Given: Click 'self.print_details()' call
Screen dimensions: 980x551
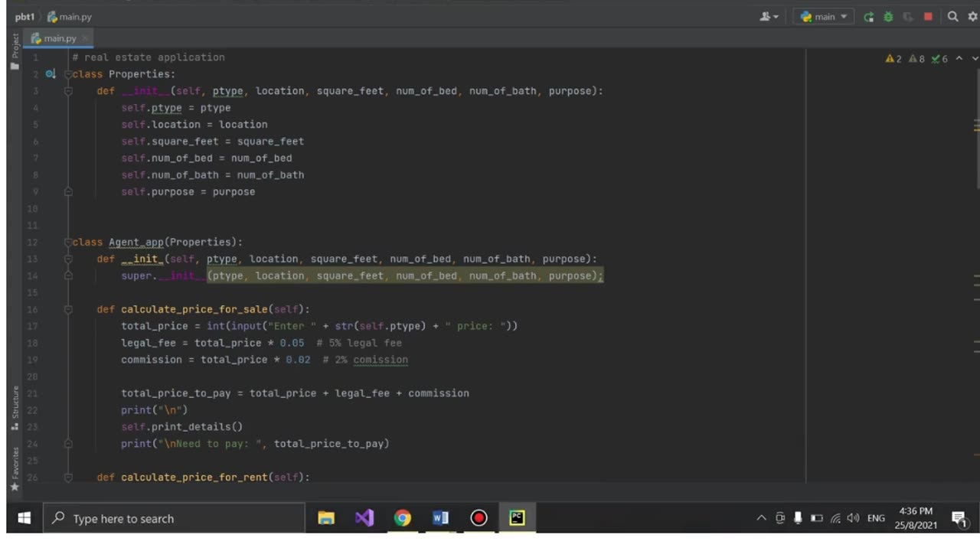Looking at the screenshot, I should click(181, 426).
